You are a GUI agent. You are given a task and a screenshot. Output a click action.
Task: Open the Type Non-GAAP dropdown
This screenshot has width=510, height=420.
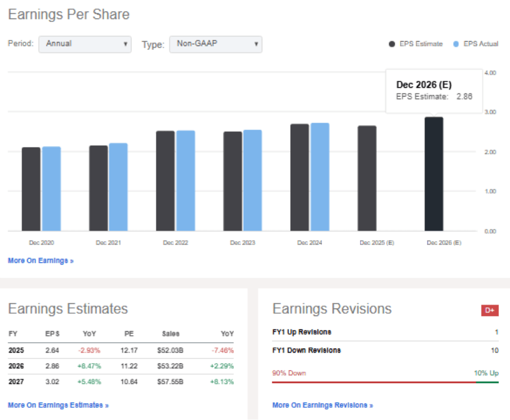coord(215,44)
